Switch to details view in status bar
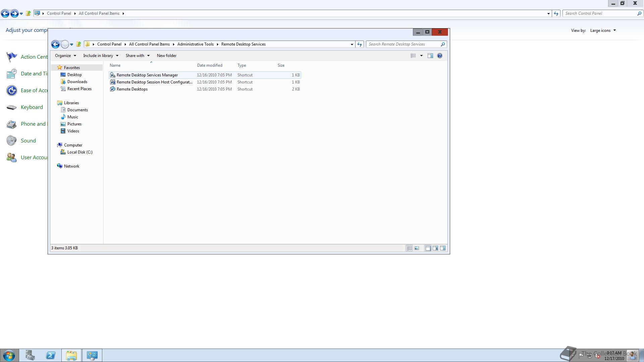This screenshot has height=362, width=644. [409, 248]
